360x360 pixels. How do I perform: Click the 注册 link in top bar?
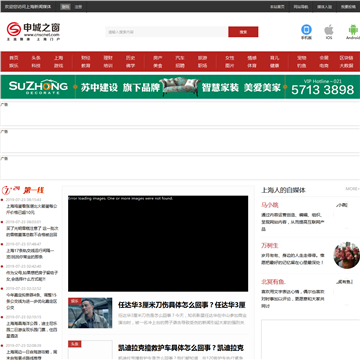78,7
